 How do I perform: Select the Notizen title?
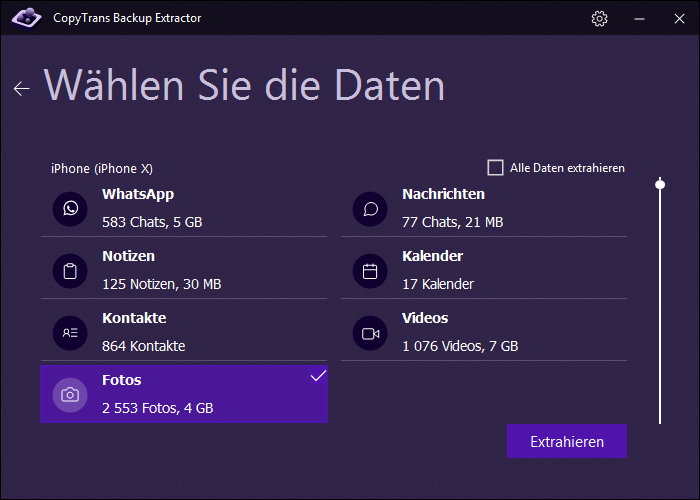[x=129, y=256]
